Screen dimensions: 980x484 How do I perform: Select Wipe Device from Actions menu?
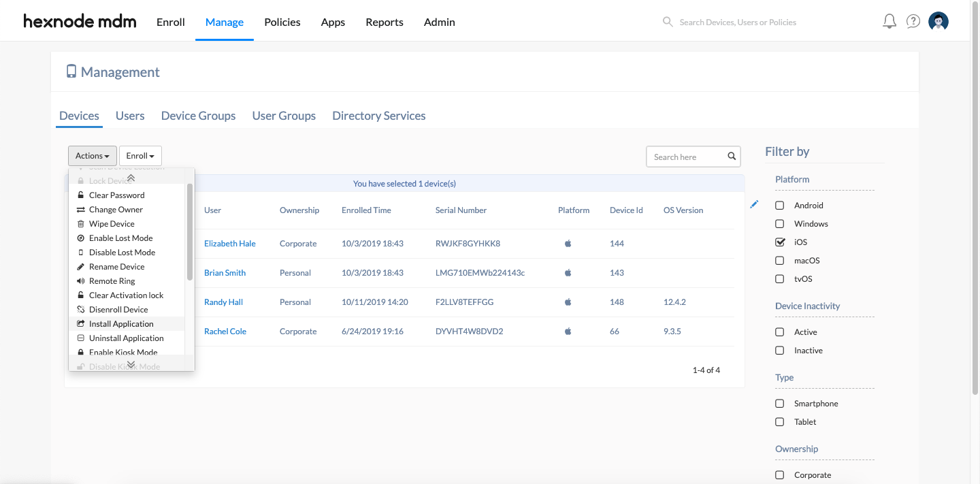pos(127,224)
